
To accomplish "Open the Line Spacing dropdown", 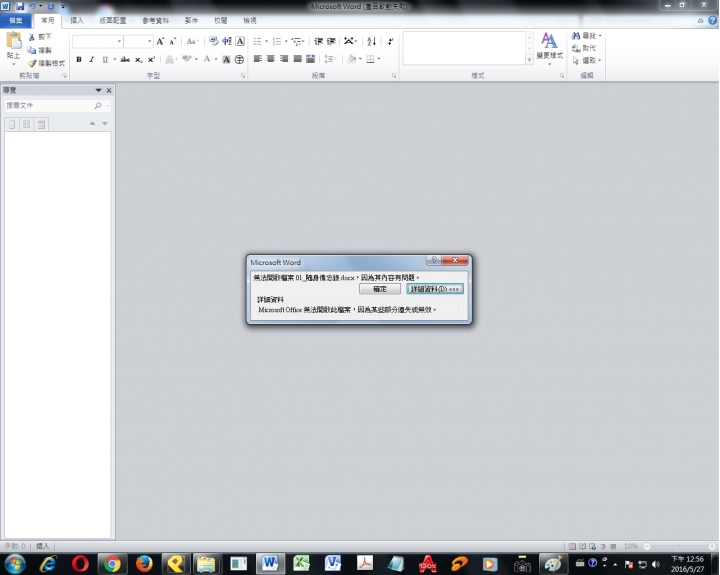I will pyautogui.click(x=330, y=59).
